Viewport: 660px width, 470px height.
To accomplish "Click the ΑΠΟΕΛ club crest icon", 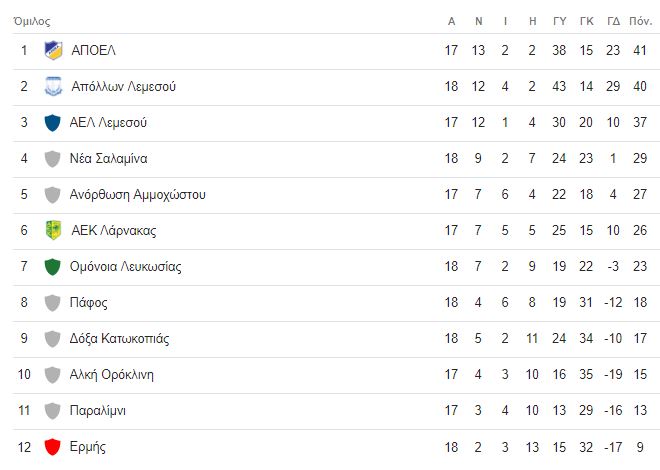I will 53,50.
